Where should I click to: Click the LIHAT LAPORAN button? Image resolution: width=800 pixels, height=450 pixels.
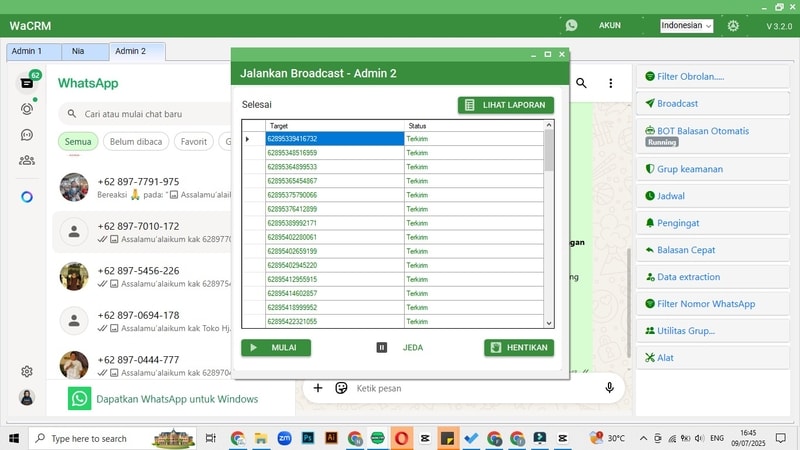pyautogui.click(x=506, y=105)
